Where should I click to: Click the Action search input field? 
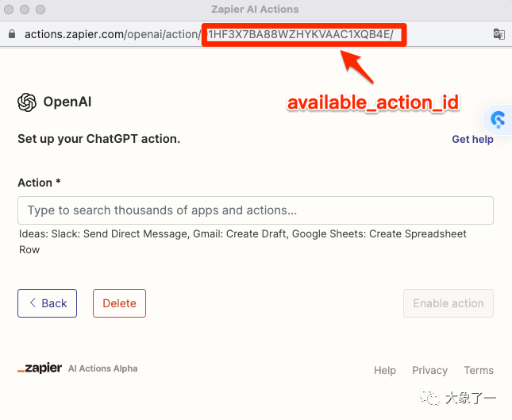(256, 210)
